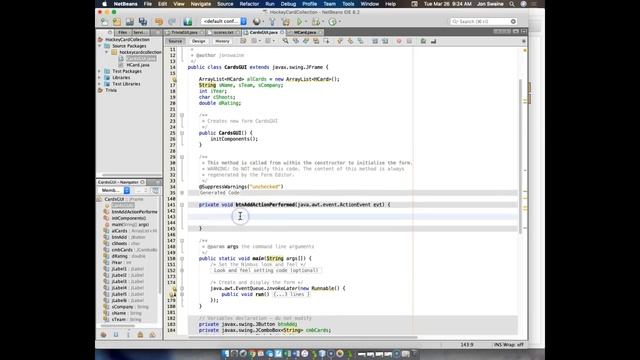Click the Shift Line Left editor icon
The width and height of the screenshot is (640, 360).
click(x=375, y=41)
